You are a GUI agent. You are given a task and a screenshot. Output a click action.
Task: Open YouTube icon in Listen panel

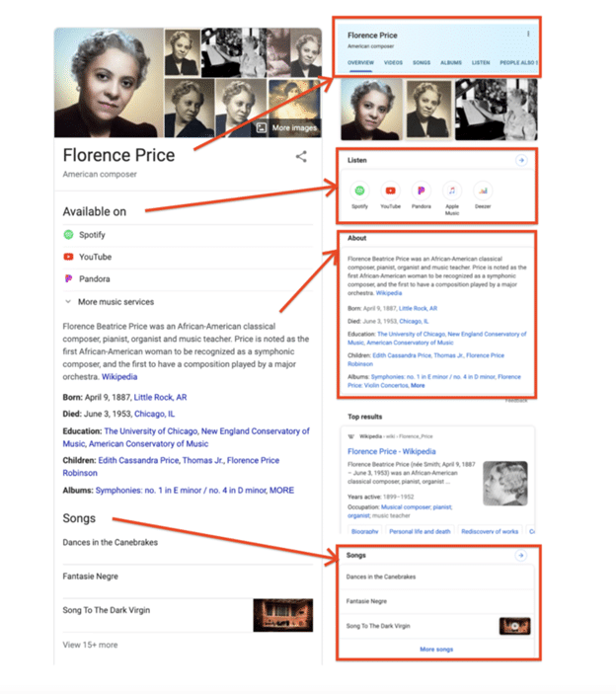tap(390, 191)
